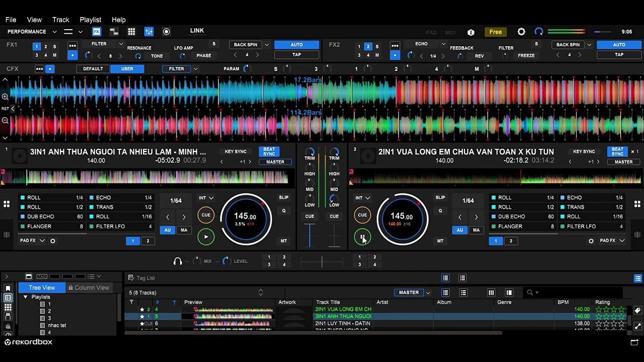
Task: Open CFX three-dots options button
Action: [39, 69]
